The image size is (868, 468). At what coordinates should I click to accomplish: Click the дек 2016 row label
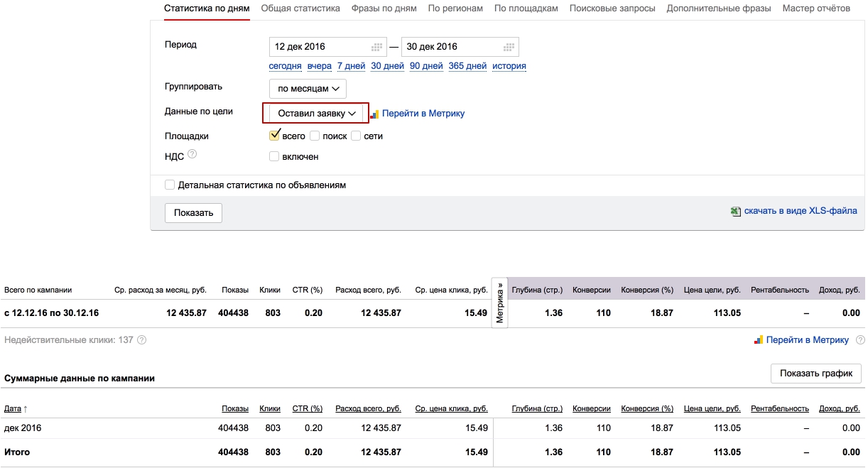pos(23,428)
